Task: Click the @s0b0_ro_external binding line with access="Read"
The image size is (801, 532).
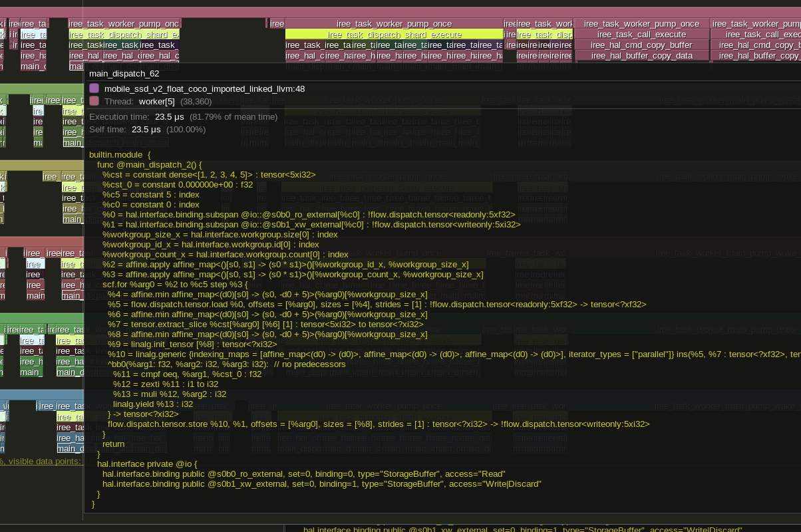Action: (304, 473)
